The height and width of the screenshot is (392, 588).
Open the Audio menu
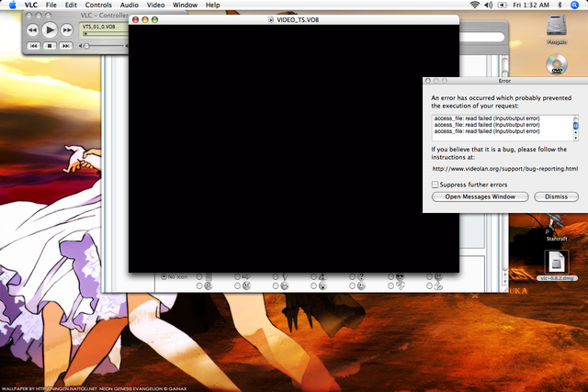pyautogui.click(x=129, y=5)
